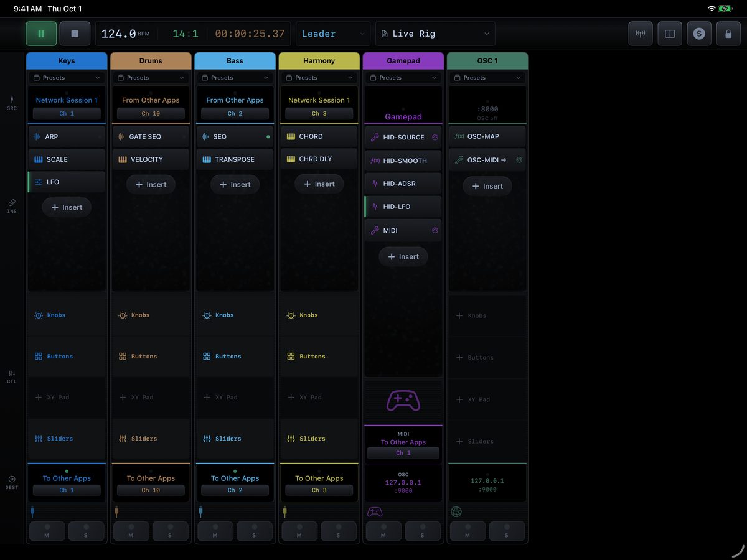Open the ARP insert on Keys

[67, 137]
